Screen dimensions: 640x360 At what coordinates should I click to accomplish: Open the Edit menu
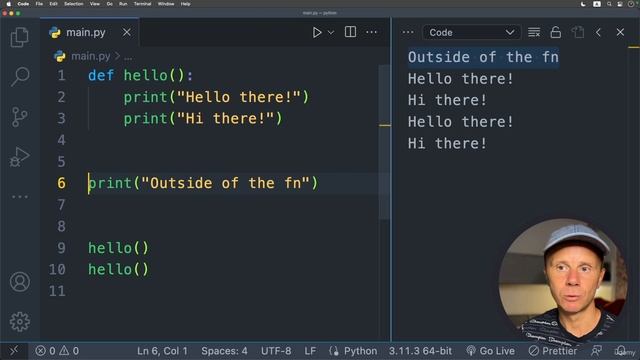[x=53, y=4]
